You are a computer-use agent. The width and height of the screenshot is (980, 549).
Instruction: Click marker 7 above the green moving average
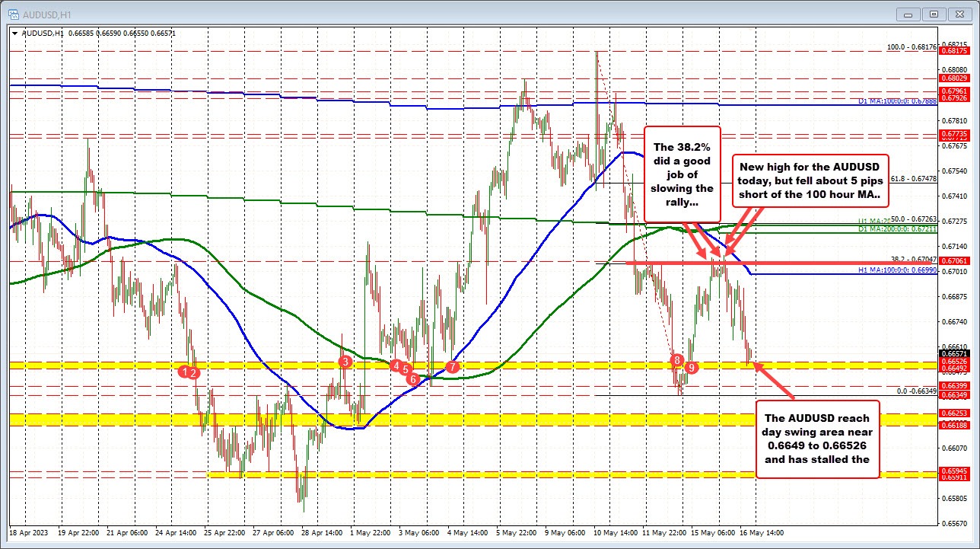[x=451, y=366]
